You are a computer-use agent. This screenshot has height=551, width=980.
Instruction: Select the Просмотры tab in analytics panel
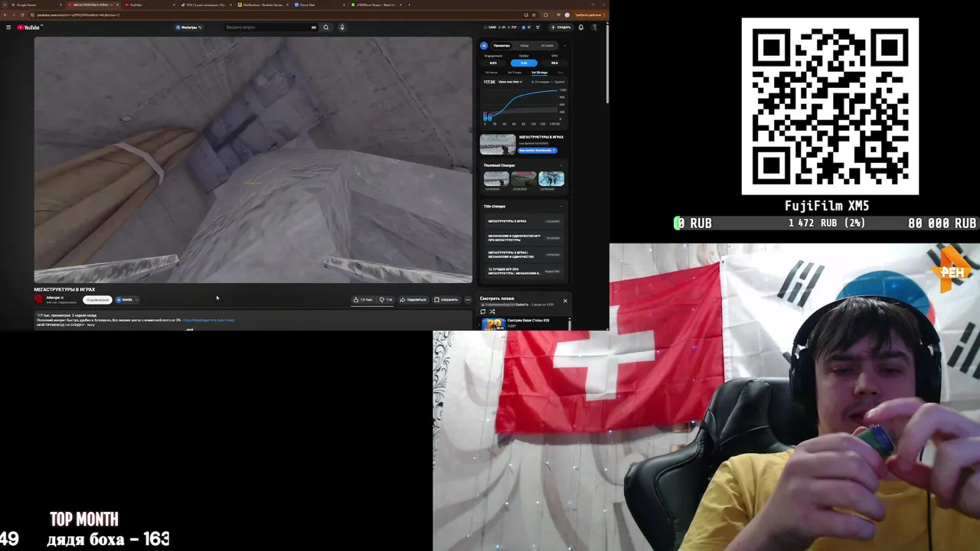[x=501, y=46]
